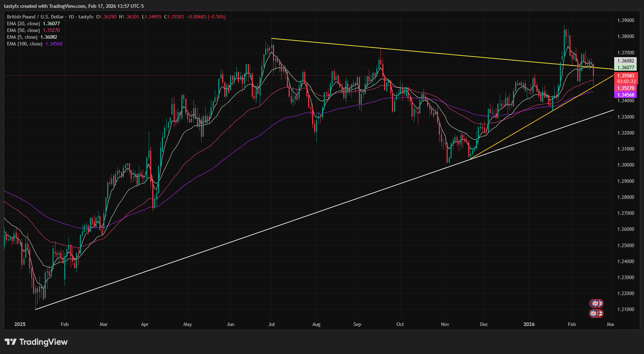Open the British Pound / U.S. Dollar symbol menu
This screenshot has height=354, width=644.
(36, 17)
